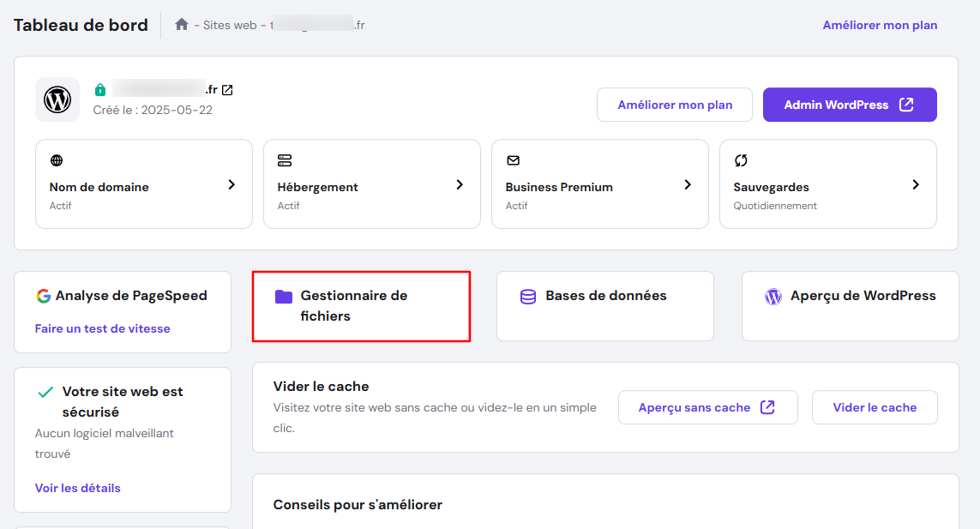Select the sync icon on Sauvegardes card
980x529 pixels.
pos(739,159)
